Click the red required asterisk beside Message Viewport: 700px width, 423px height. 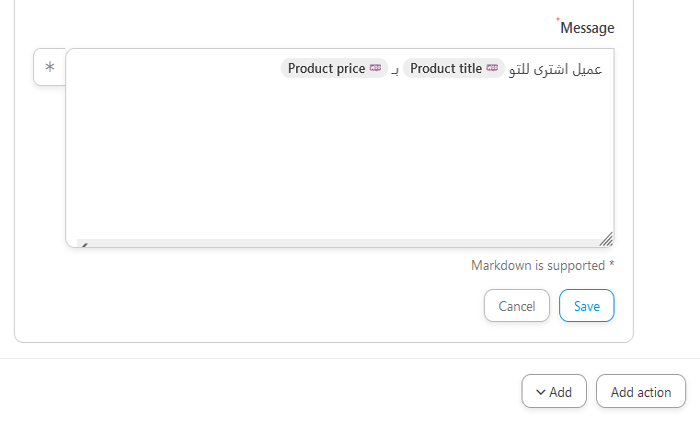click(557, 21)
